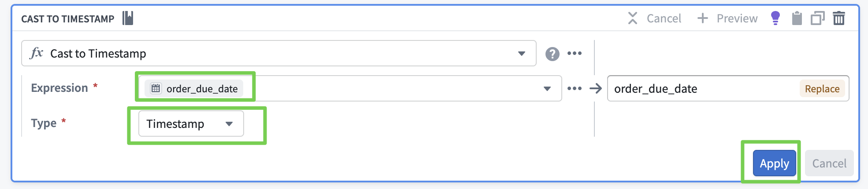
Task: Click the fx function icon
Action: 36,53
